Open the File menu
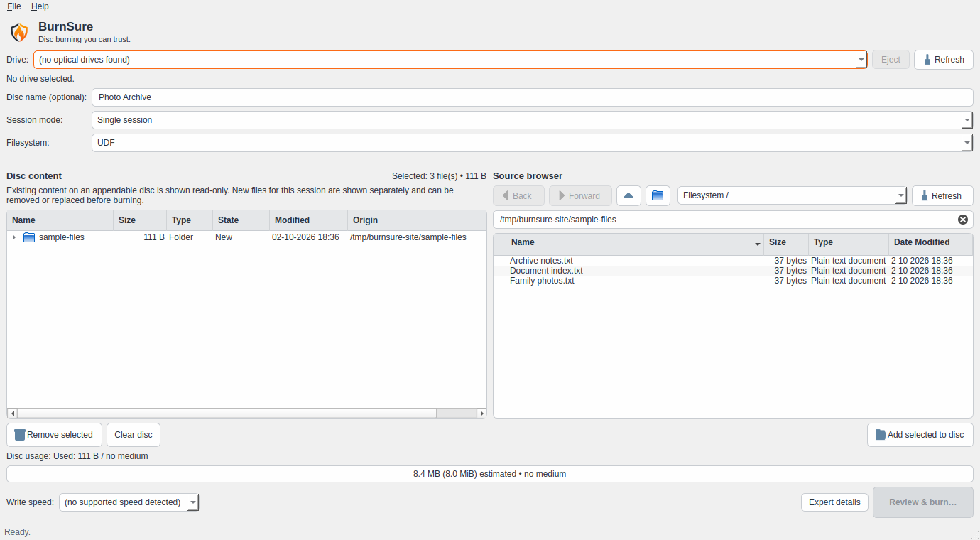Image resolution: width=980 pixels, height=540 pixels. [14, 6]
